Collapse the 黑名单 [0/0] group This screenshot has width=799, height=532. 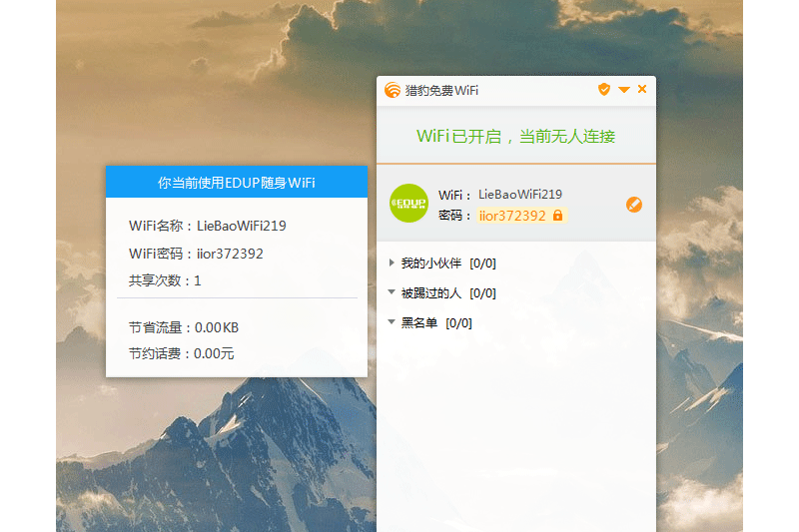[x=392, y=321]
